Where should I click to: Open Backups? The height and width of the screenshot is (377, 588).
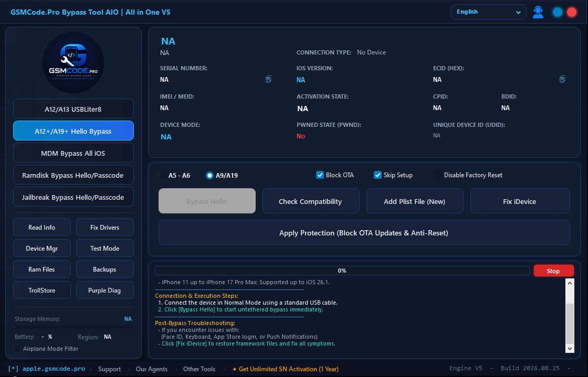tap(105, 269)
